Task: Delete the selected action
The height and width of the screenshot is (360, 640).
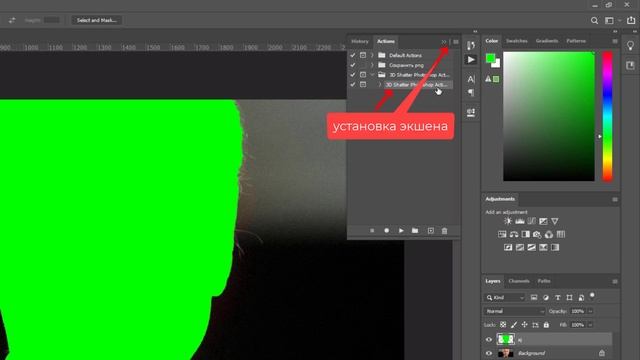Action: pyautogui.click(x=444, y=231)
